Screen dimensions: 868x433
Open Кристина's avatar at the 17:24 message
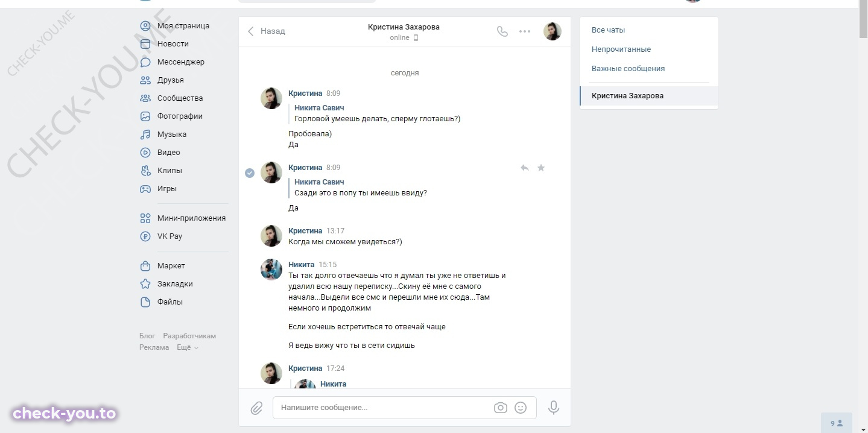[x=271, y=373]
